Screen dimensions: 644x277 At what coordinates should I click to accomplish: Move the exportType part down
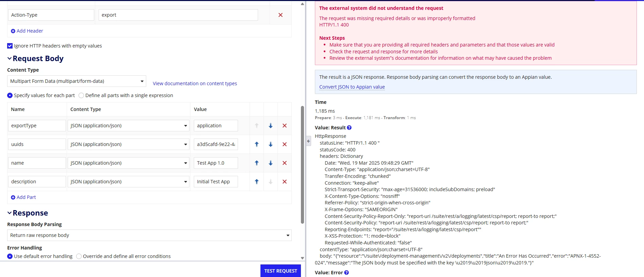(x=271, y=126)
